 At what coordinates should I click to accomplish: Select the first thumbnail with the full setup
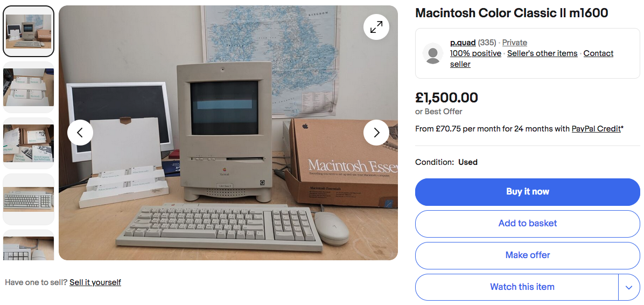pos(29,31)
